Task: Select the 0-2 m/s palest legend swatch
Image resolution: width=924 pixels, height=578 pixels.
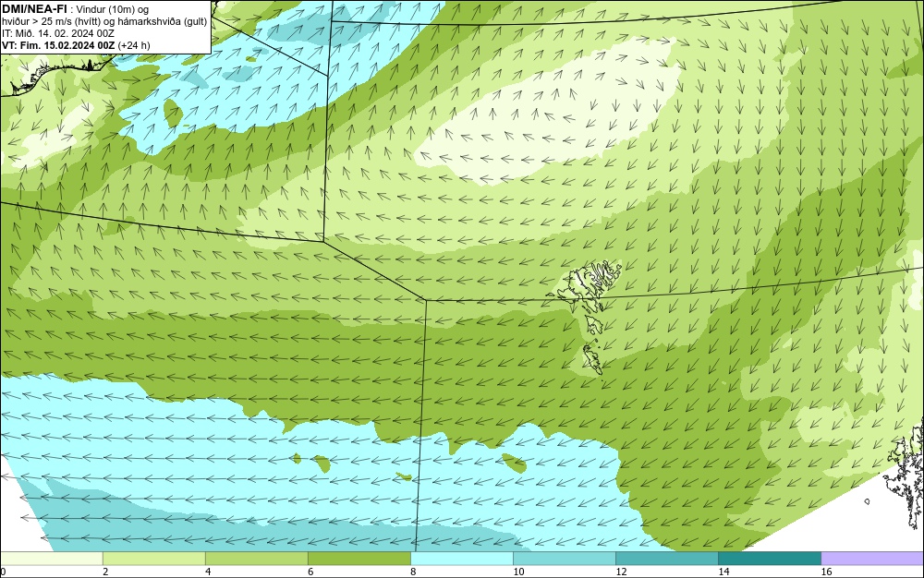Action: pos(51,559)
